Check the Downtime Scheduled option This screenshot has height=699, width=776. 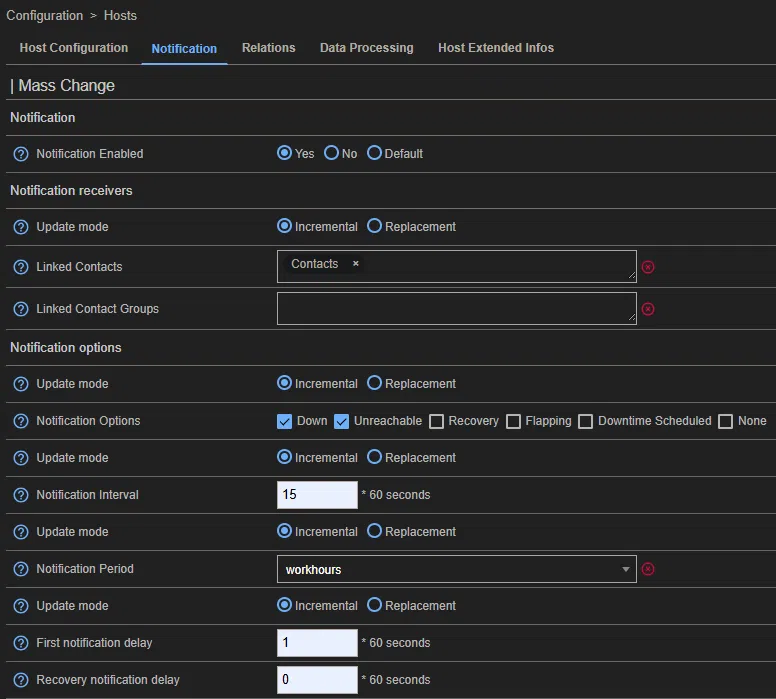(586, 421)
